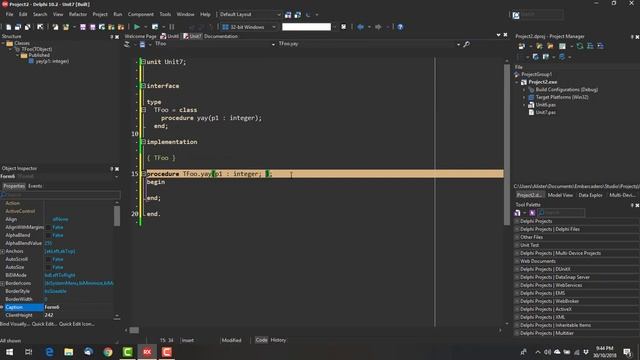Open the blue Help question-mark icon

[x=400, y=27]
